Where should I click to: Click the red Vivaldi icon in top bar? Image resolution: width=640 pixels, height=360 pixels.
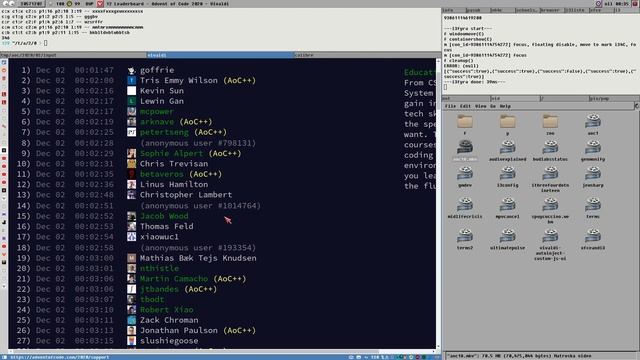(100, 4)
